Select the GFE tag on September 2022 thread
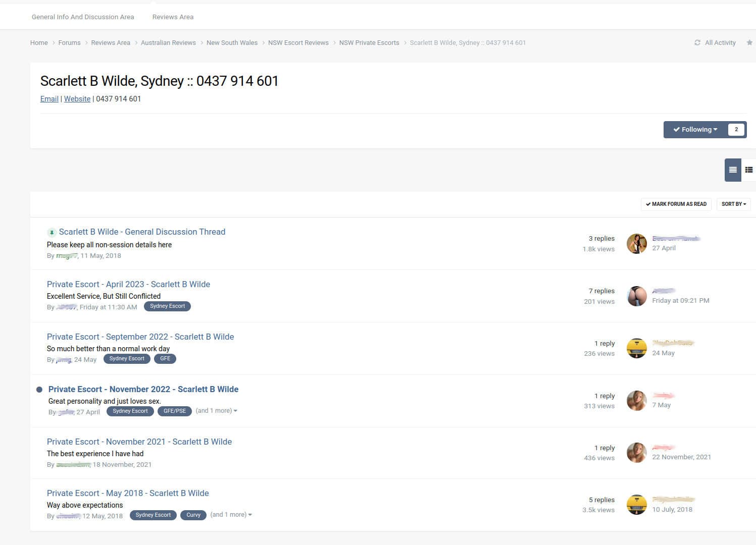Image resolution: width=756 pixels, height=545 pixels. (165, 358)
